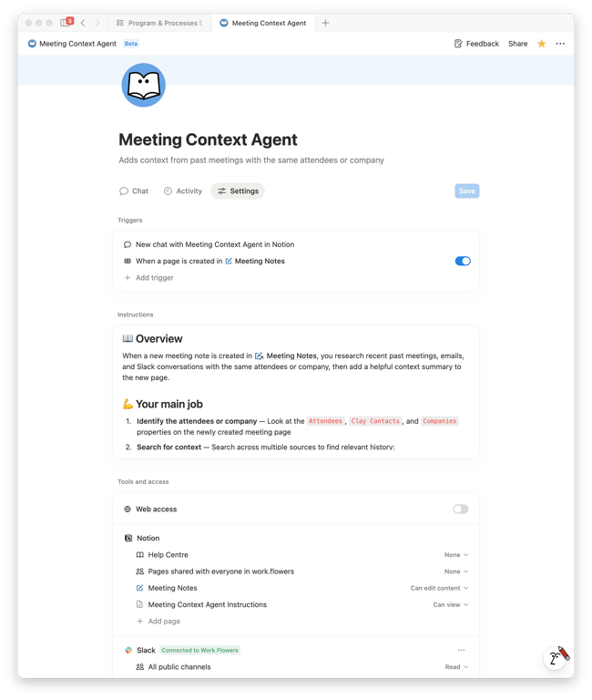Click the Save button
Image resolution: width=592 pixels, height=700 pixels.
pyautogui.click(x=466, y=190)
